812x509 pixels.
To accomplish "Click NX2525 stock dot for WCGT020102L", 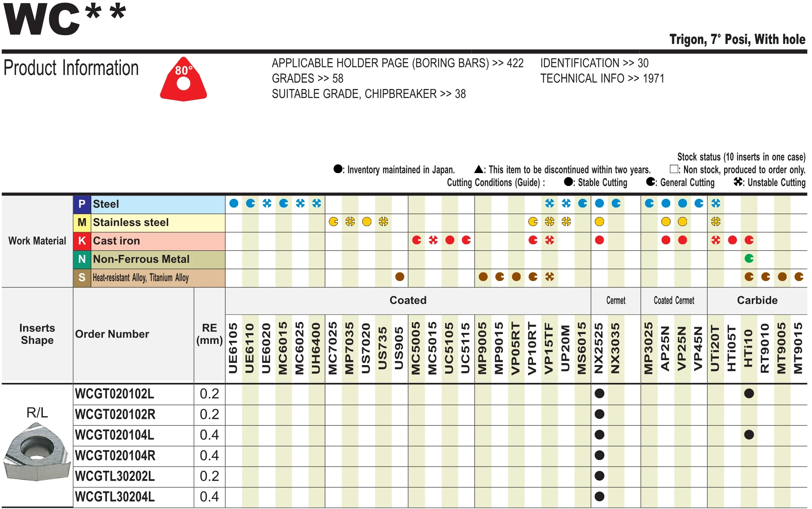I will (x=599, y=393).
